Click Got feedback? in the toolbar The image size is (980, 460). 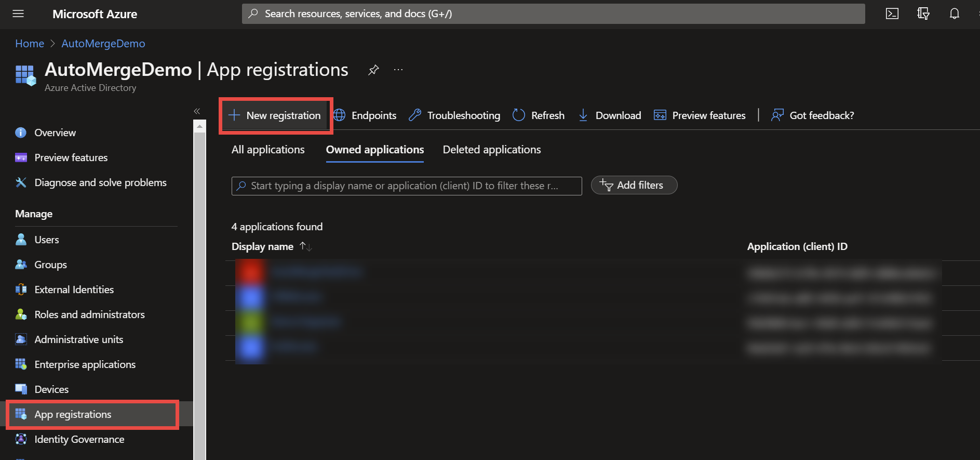point(813,115)
